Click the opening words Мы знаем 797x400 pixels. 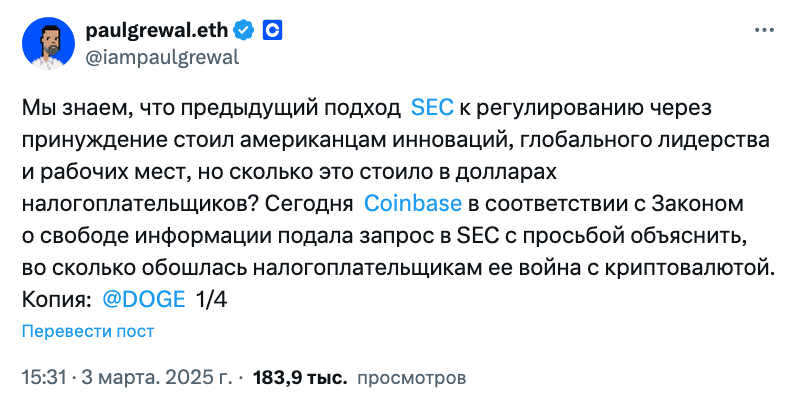point(73,108)
